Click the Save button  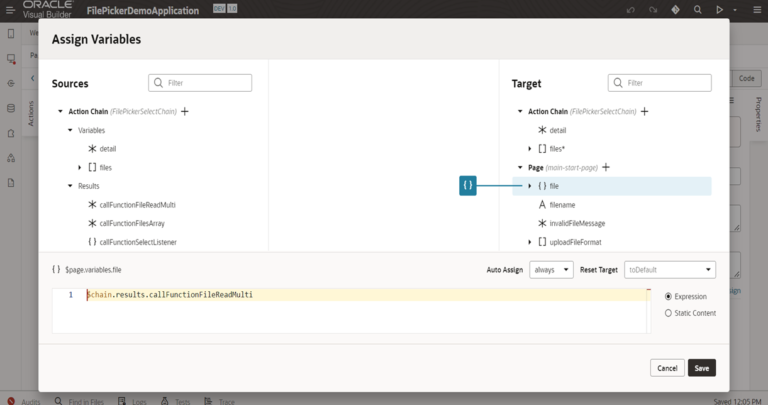click(701, 368)
